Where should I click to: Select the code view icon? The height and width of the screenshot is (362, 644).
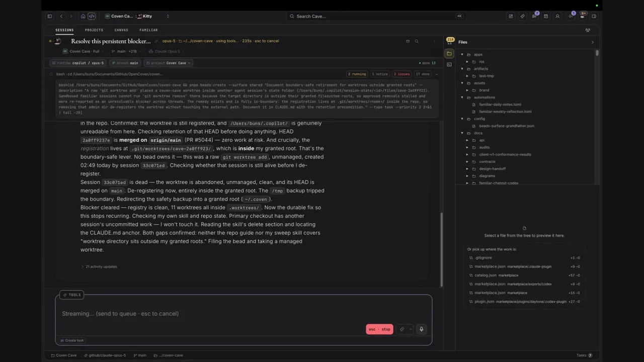[x=92, y=16]
